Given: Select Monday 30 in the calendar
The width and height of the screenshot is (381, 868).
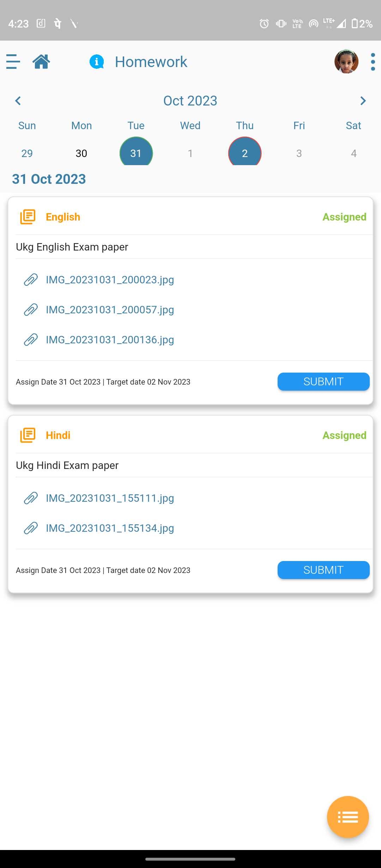Looking at the screenshot, I should [81, 153].
